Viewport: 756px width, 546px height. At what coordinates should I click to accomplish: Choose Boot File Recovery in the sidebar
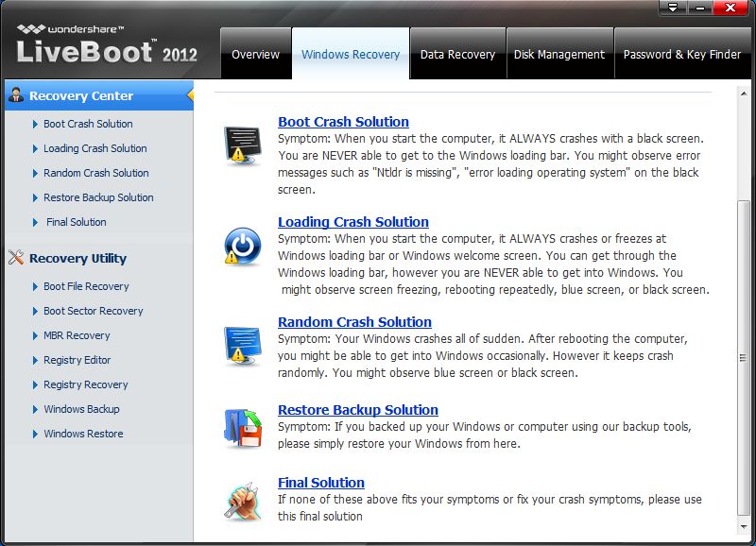coord(86,286)
